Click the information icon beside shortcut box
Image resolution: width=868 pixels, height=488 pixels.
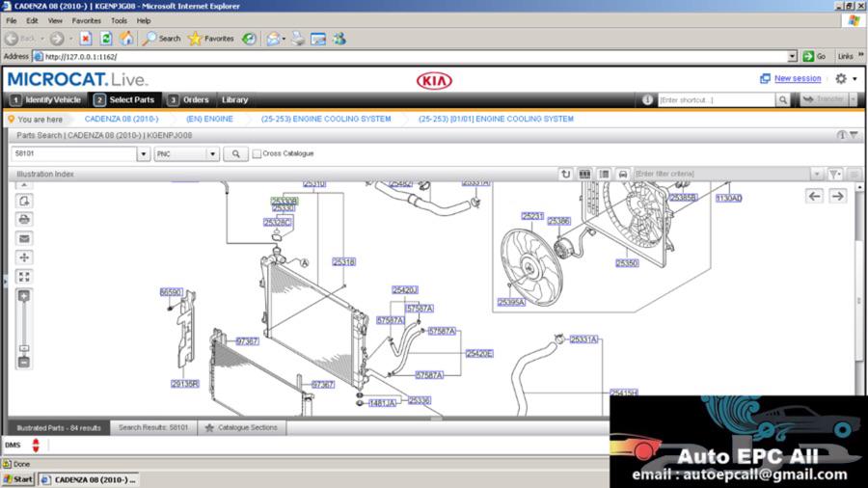[x=647, y=99]
